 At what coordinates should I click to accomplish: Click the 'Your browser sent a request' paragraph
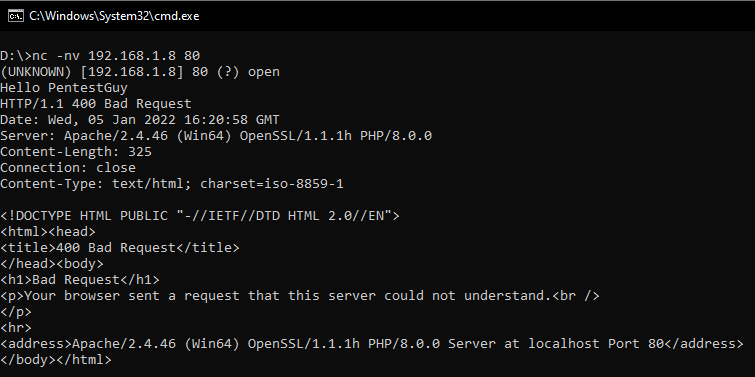click(x=299, y=296)
